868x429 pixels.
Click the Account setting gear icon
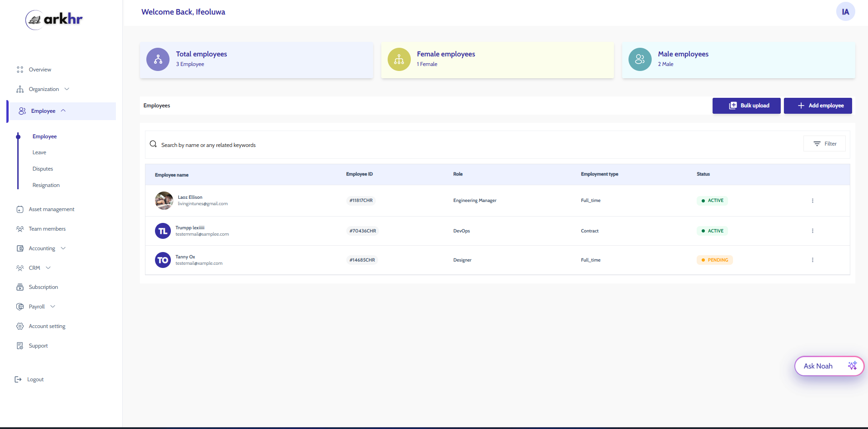pyautogui.click(x=20, y=326)
